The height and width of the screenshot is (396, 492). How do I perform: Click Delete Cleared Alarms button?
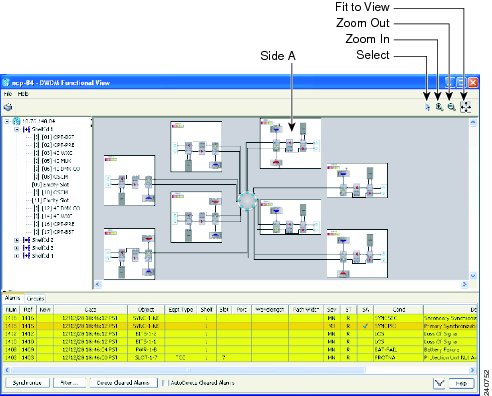click(x=123, y=383)
